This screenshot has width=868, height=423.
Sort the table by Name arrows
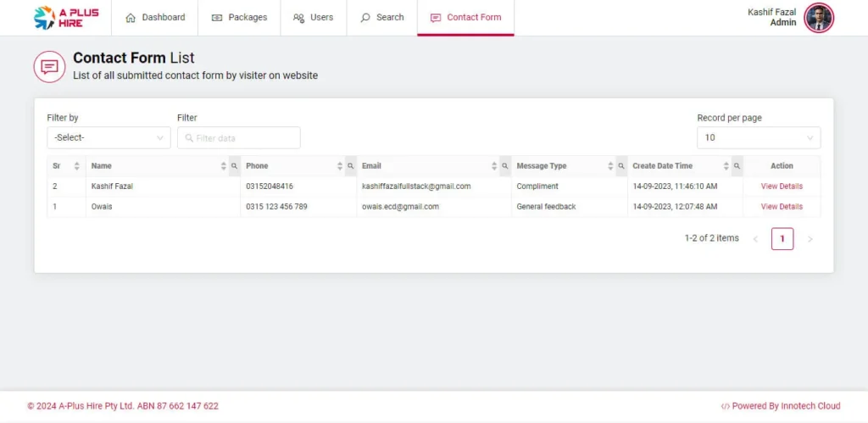[224, 166]
